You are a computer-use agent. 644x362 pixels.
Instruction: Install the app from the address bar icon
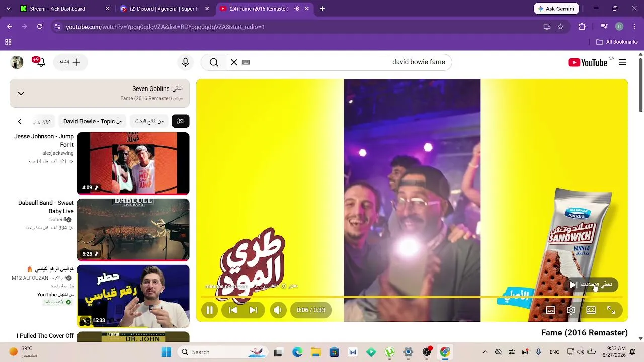click(547, 27)
